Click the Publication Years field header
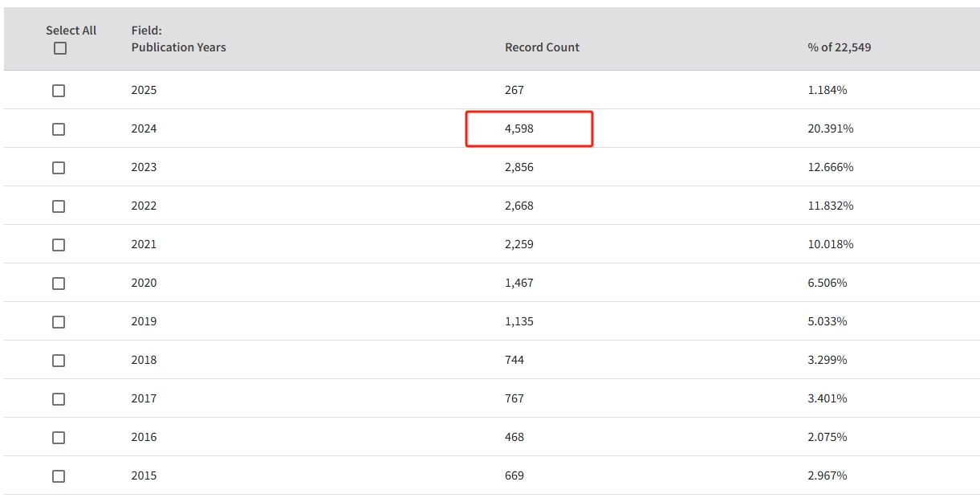This screenshot has height=498, width=980. 178,47
